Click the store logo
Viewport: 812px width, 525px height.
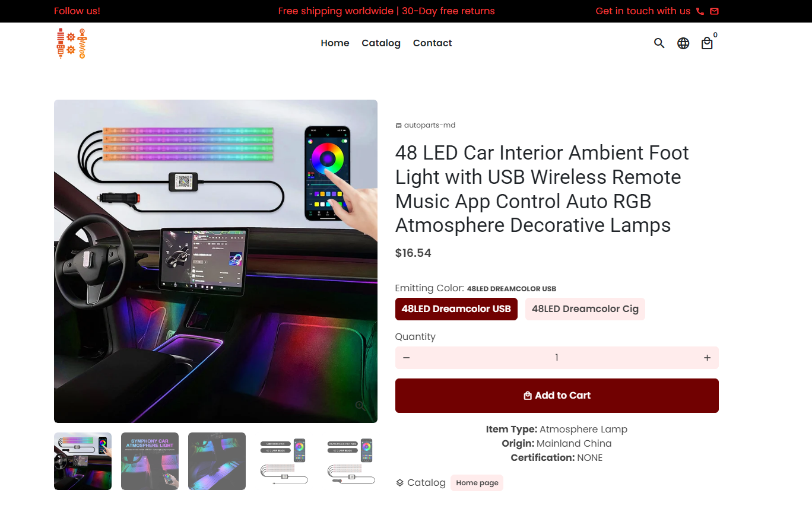tap(72, 43)
